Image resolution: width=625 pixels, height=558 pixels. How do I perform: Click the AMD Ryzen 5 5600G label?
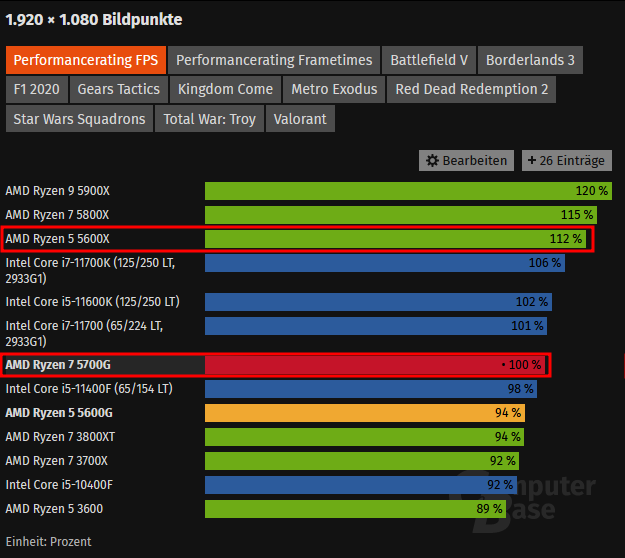pyautogui.click(x=59, y=413)
